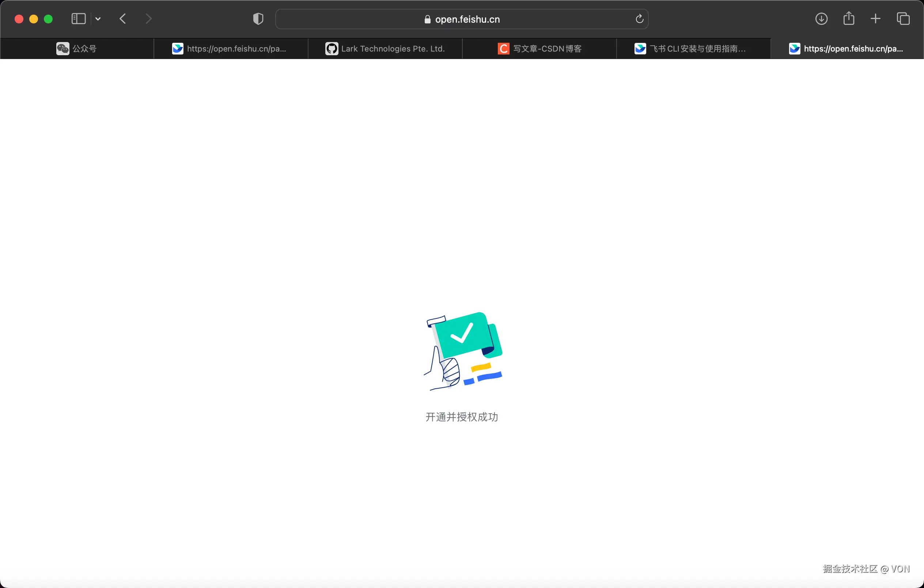This screenshot has width=924, height=588.
Task: Switch to the 写文章-CSDN博客 tab
Action: point(539,49)
